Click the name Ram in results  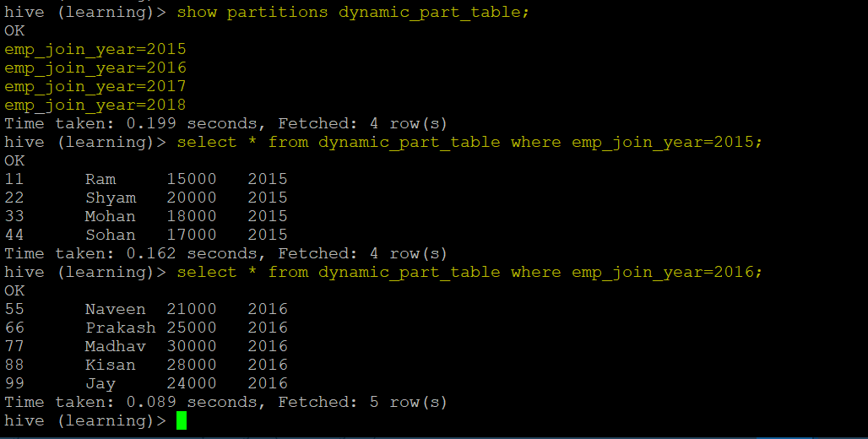click(x=100, y=179)
